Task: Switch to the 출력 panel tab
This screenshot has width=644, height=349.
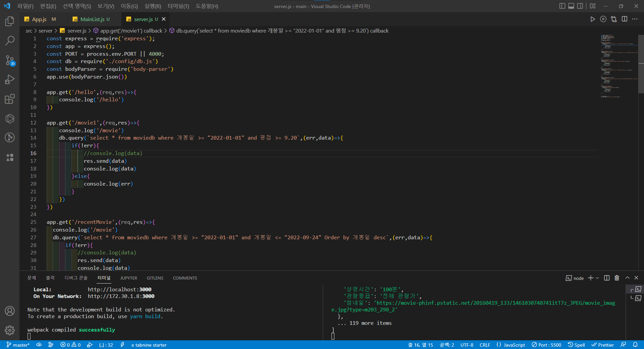Action: tap(50, 278)
